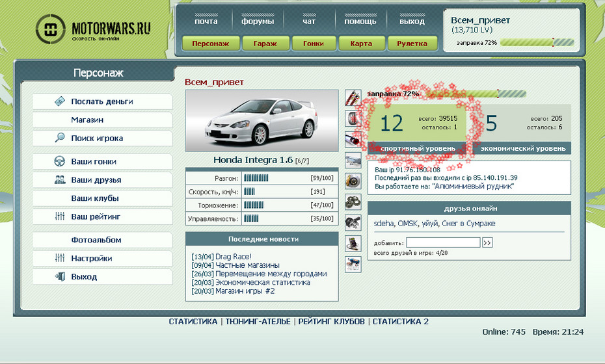The height and width of the screenshot is (364, 605).
Task: Click the Алюминиевый рудник workplace text
Action: [474, 187]
